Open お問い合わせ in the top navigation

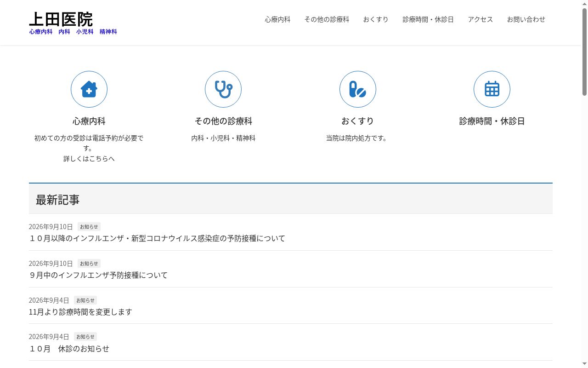click(x=526, y=19)
